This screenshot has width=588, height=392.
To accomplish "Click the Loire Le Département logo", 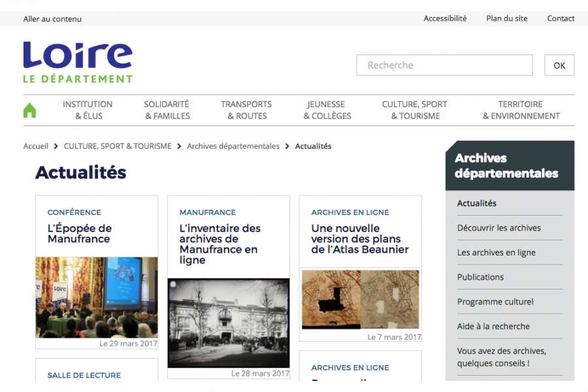I will [x=78, y=62].
